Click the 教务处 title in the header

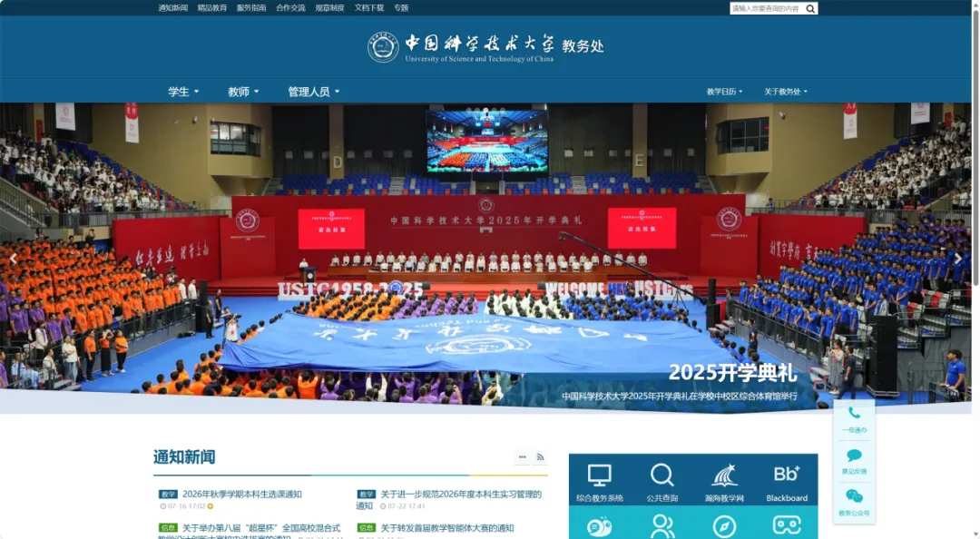click(583, 45)
